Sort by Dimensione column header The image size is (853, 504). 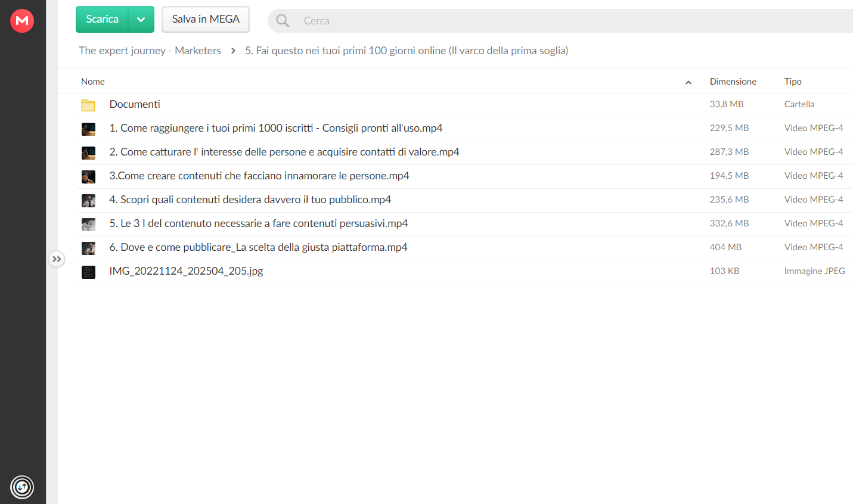coord(733,82)
